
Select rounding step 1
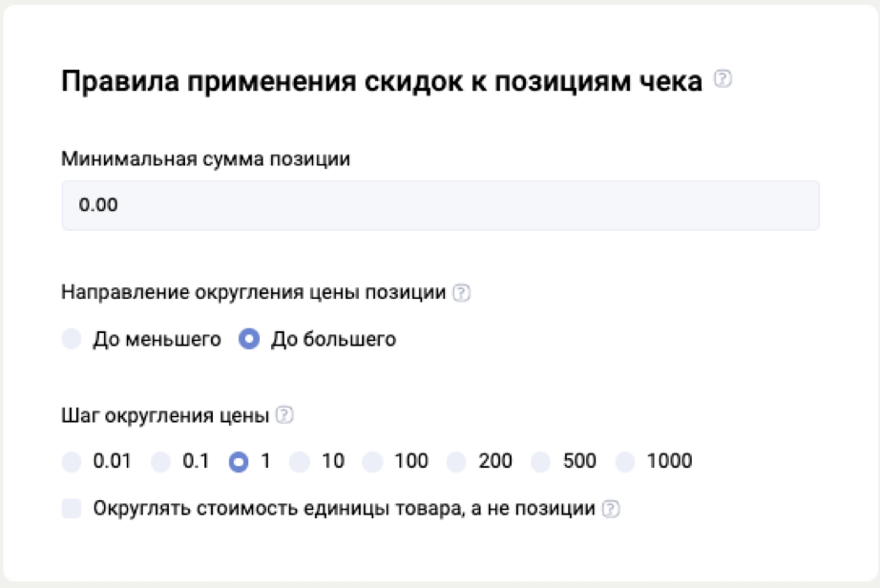click(x=239, y=462)
